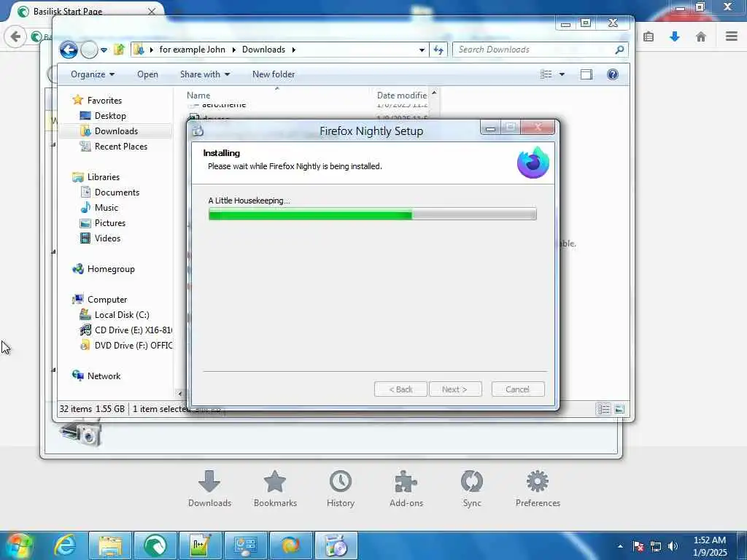Viewport: 747px width, 560px height.
Task: Open the Organize menu
Action: [x=93, y=74]
